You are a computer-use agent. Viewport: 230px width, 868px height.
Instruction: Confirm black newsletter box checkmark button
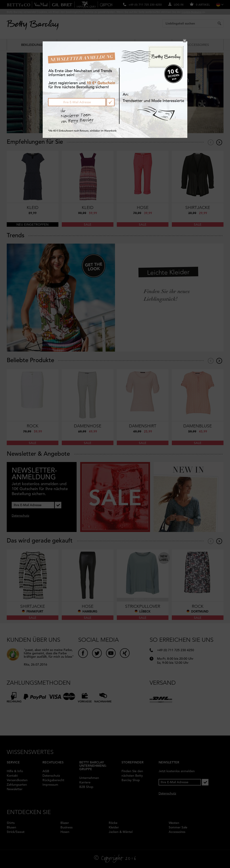tap(58, 505)
